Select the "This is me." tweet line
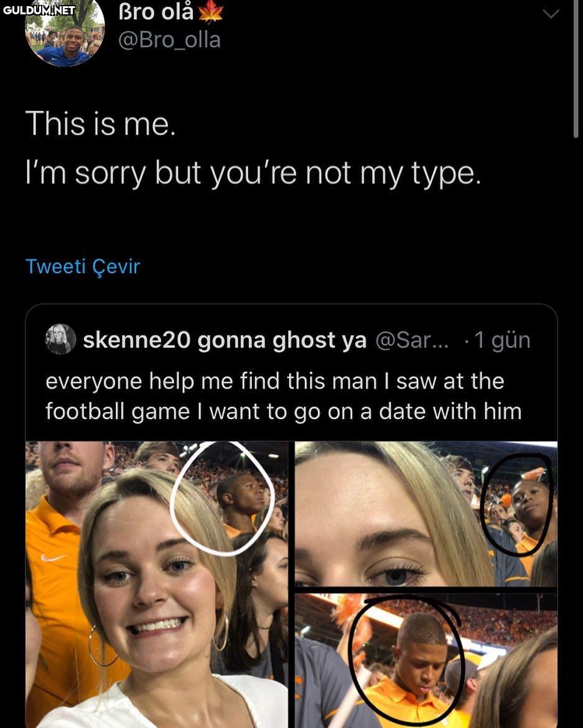583x728 pixels. click(x=101, y=123)
